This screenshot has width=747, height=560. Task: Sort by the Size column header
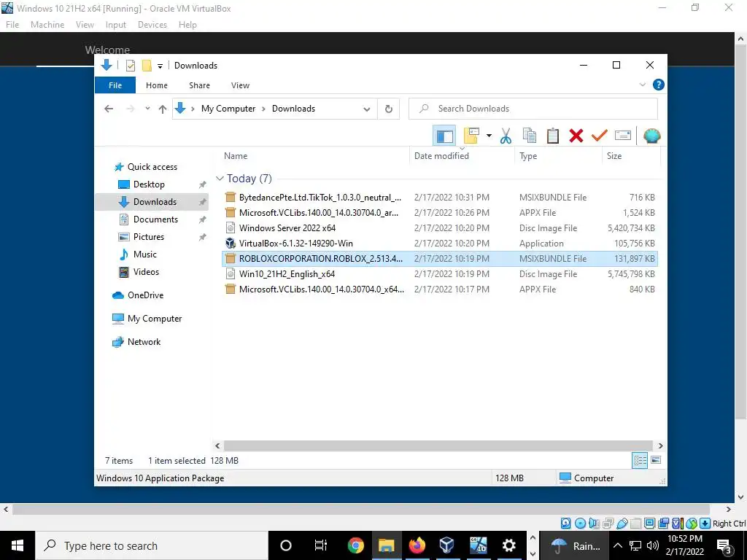614,156
